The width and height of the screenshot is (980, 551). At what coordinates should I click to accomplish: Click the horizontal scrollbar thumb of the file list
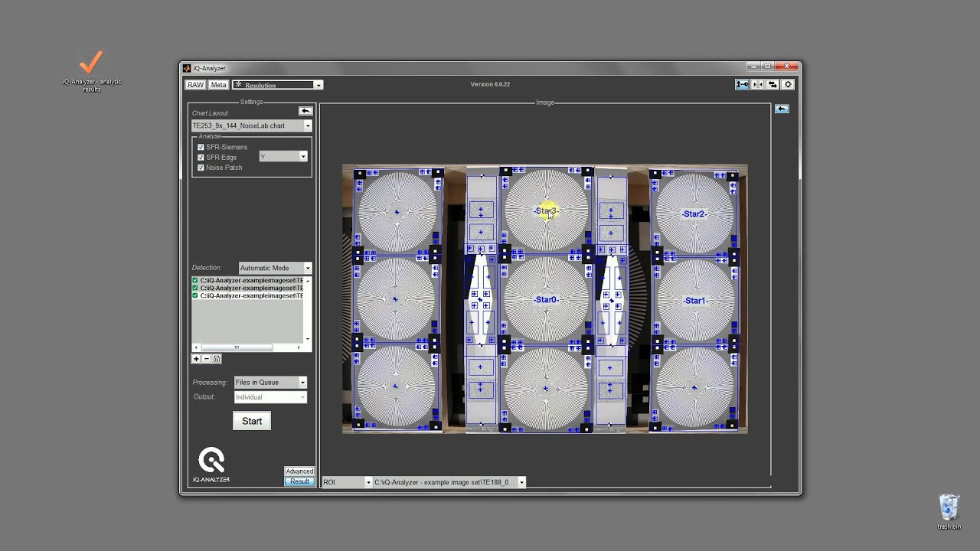tap(237, 347)
